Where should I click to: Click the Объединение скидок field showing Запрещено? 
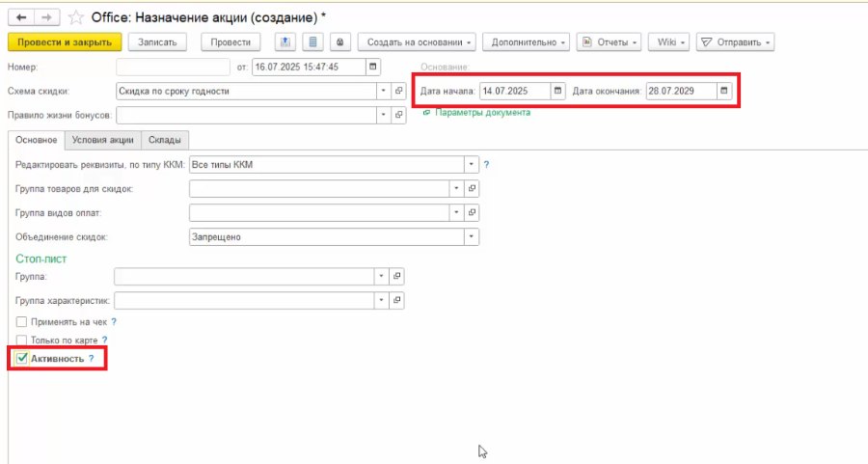tap(327, 237)
